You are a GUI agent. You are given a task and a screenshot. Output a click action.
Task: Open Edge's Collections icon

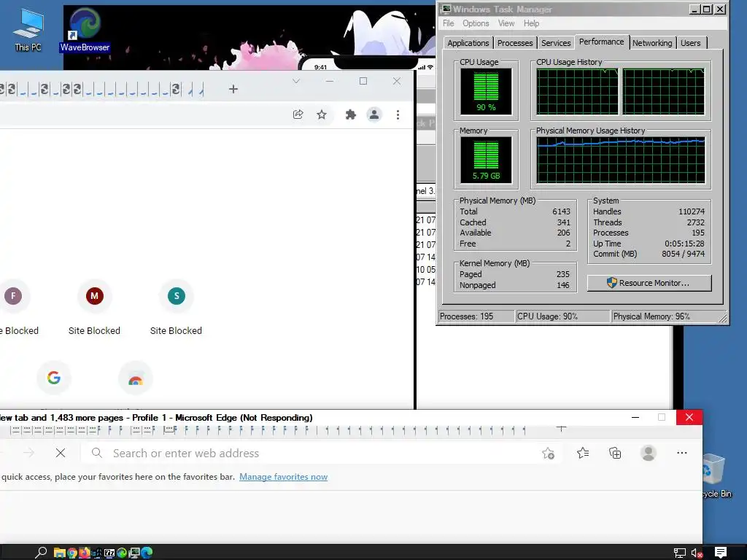615,453
